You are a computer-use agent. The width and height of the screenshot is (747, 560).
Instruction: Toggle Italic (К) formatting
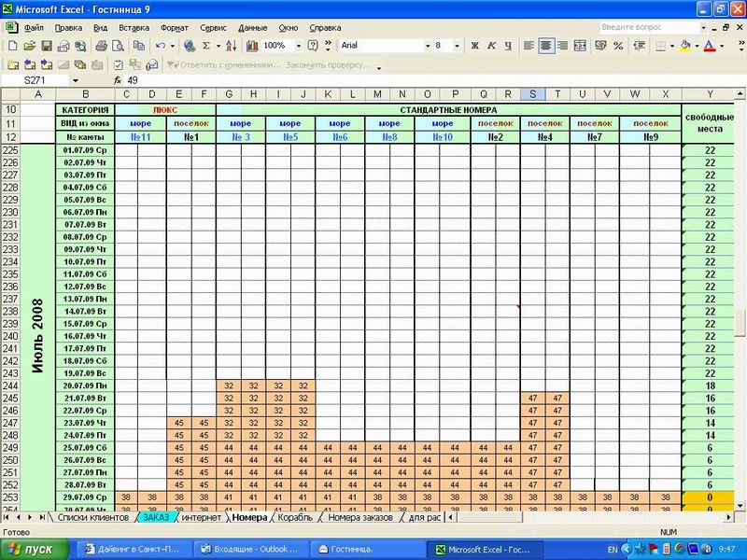pos(489,45)
